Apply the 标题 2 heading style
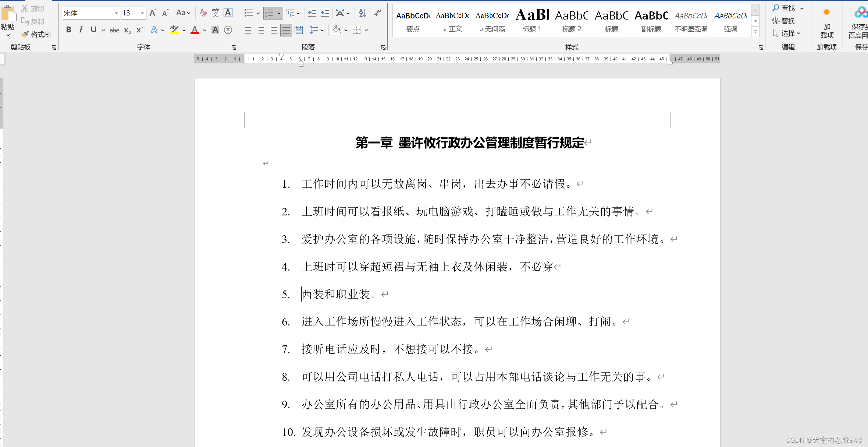Viewport: 868px width, 447px height. tap(572, 21)
